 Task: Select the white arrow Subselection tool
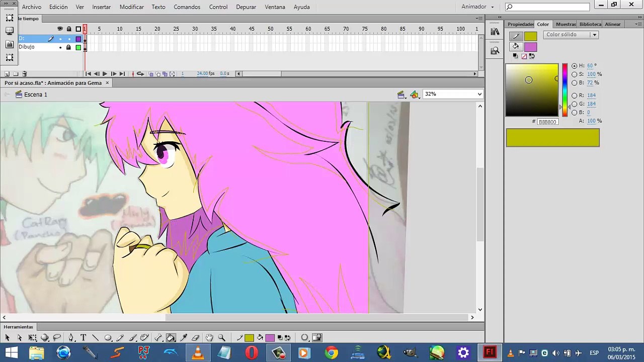pyautogui.click(x=20, y=338)
